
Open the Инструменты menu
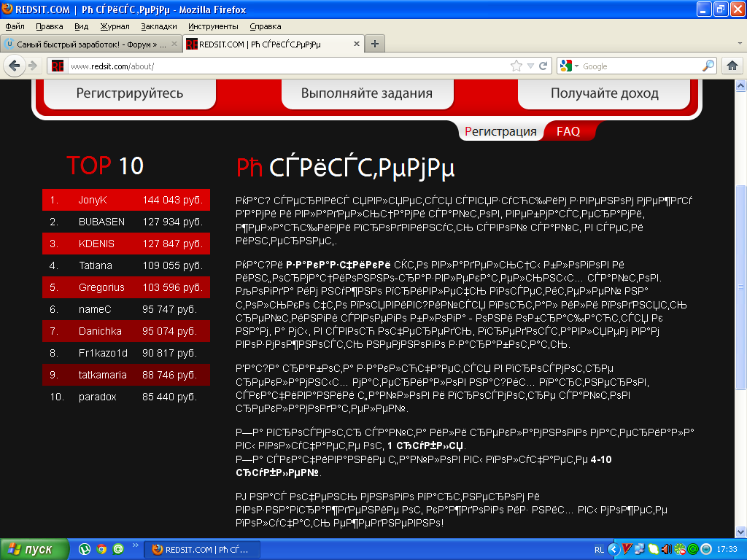tap(213, 26)
